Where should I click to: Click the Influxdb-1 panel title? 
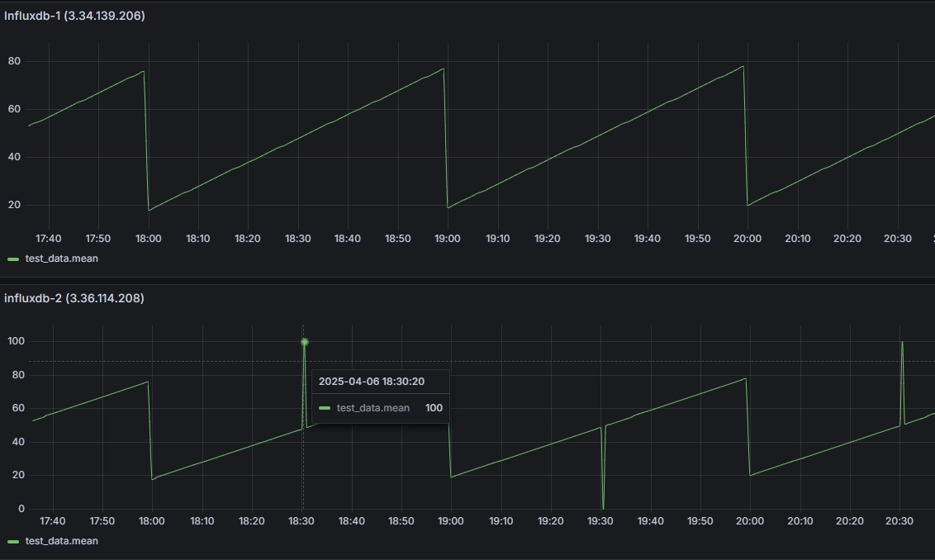pyautogui.click(x=74, y=15)
